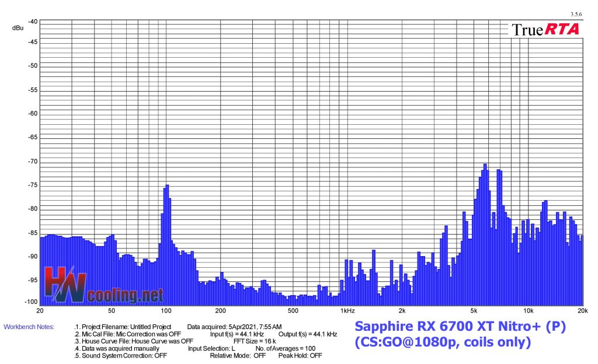Select the -90 y-axis label

[33, 257]
